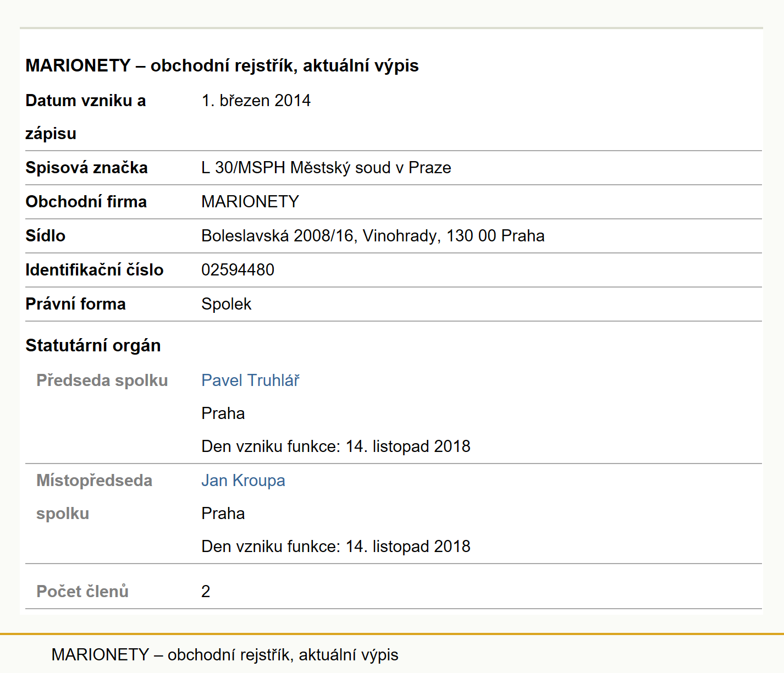Viewport: 784px width, 673px height.
Task: Select 'L 30/MSPH Městský soud v Praze'
Action: click(x=326, y=167)
